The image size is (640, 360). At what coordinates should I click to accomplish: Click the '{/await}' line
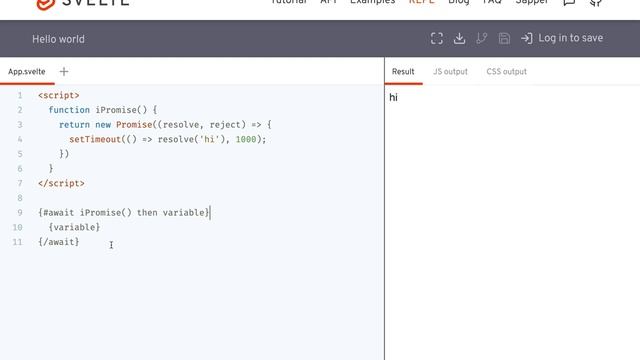tap(59, 242)
